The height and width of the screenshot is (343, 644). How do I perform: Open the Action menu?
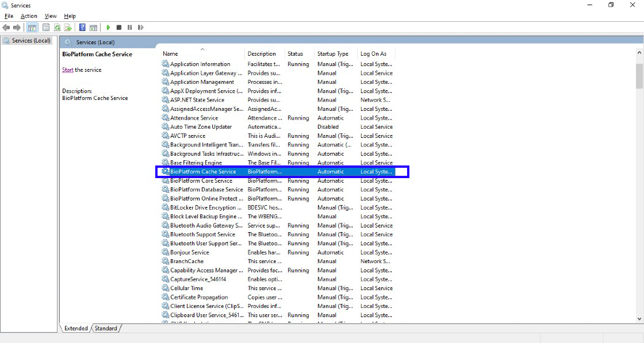click(x=29, y=16)
